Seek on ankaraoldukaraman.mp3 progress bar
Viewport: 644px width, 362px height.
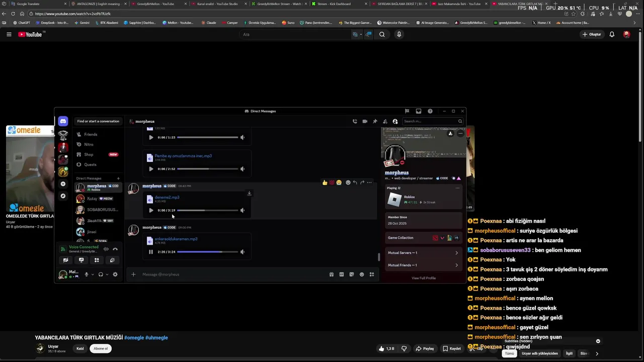click(x=207, y=252)
